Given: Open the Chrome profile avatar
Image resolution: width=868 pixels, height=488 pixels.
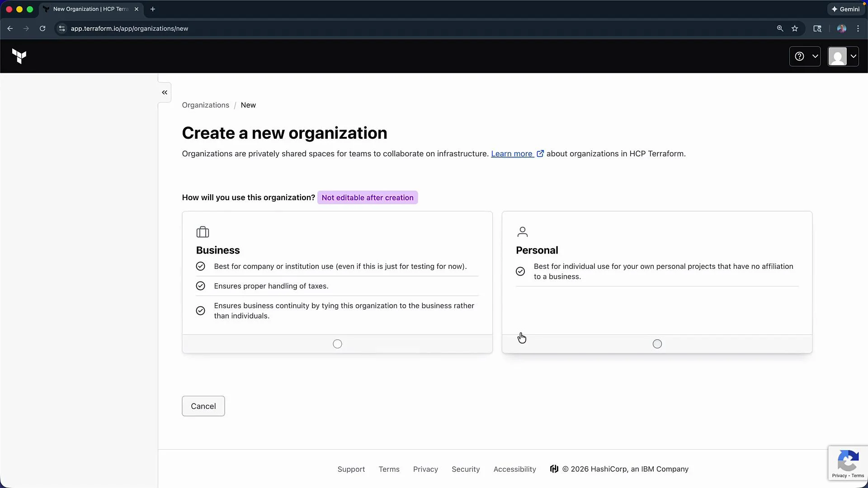Looking at the screenshot, I should (841, 28).
